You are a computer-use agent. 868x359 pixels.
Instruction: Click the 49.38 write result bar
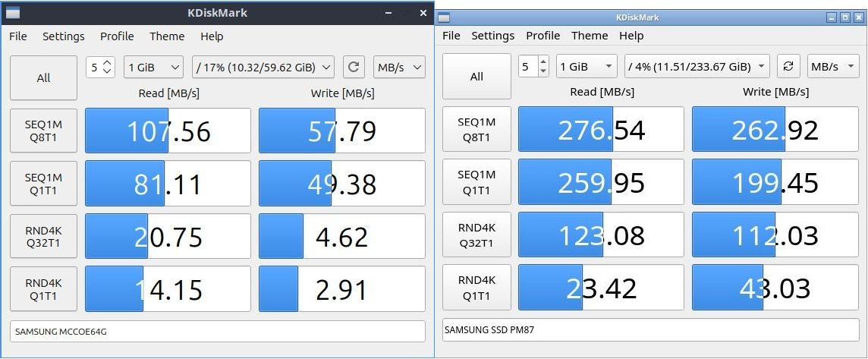(342, 184)
